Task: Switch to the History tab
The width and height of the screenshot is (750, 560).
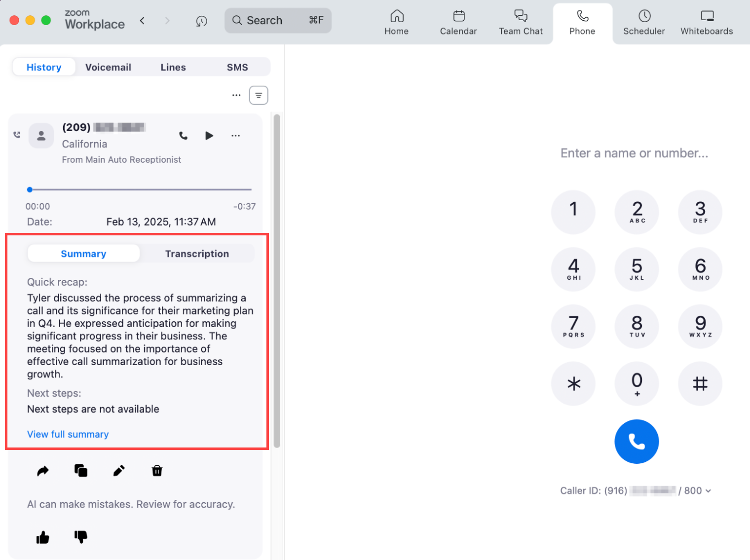Action: tap(44, 67)
